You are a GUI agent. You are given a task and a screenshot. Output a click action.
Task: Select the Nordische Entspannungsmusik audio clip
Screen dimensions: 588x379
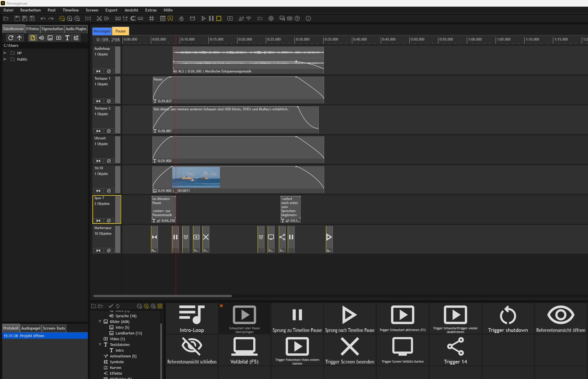(x=248, y=60)
